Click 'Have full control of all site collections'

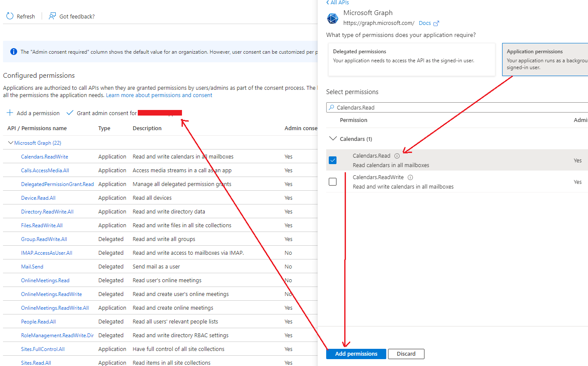pyautogui.click(x=179, y=349)
